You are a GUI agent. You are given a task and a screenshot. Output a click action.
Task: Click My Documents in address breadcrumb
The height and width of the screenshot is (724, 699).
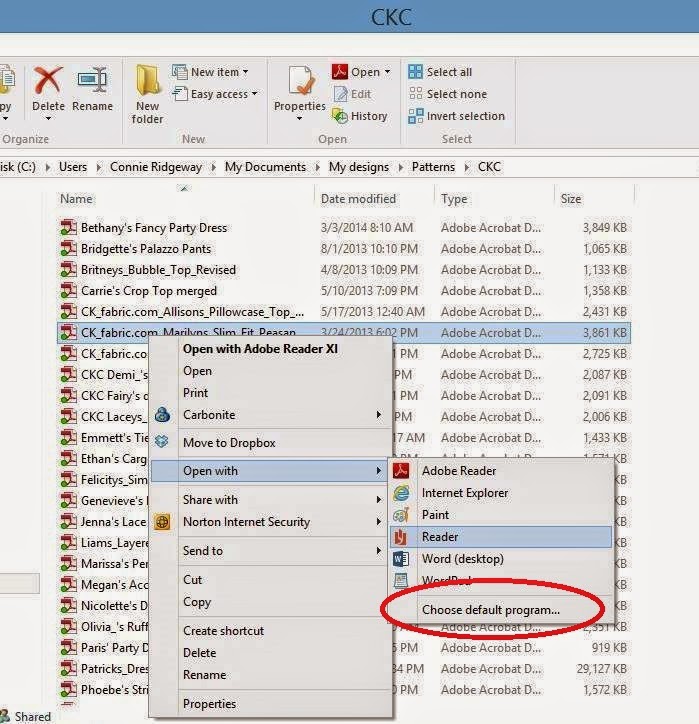pos(265,167)
